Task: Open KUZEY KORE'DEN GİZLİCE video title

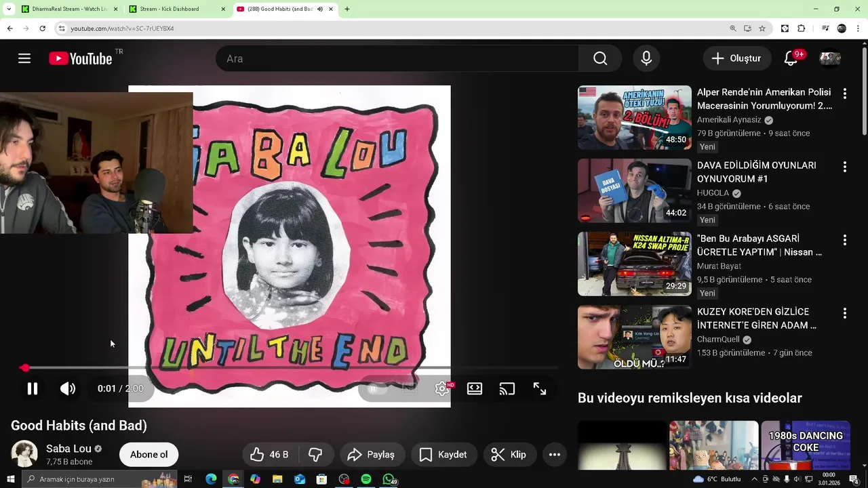Action: coord(757,319)
